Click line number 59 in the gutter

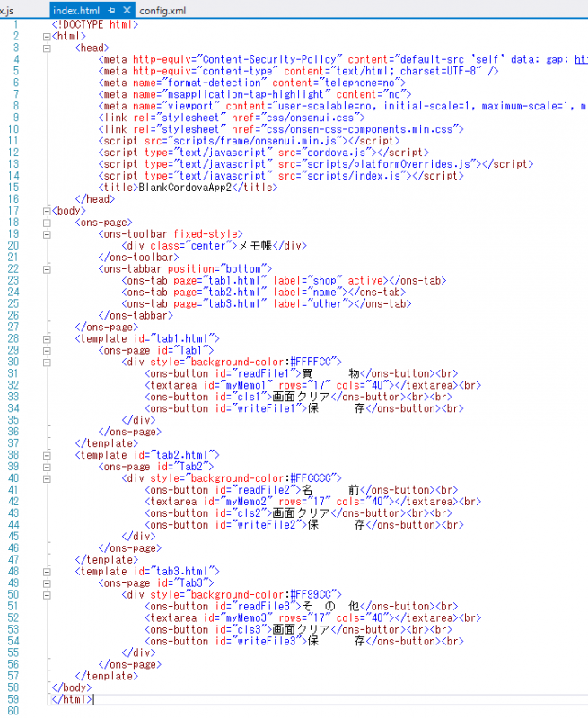pos(14,698)
